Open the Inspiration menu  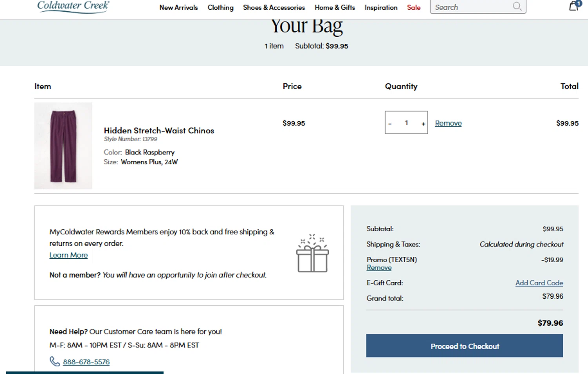[x=381, y=7]
